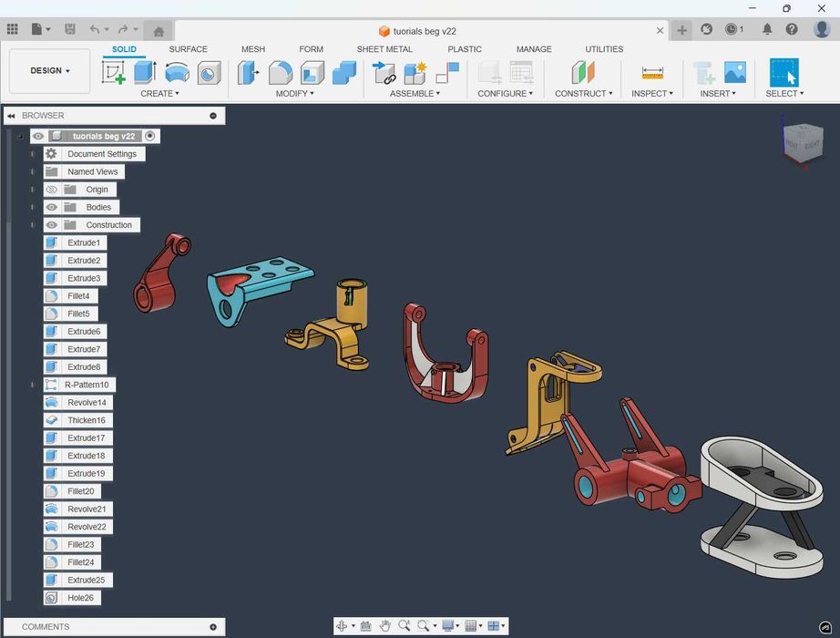Viewport: 840px width, 638px height.
Task: Switch to the Plastic tab
Action: tap(465, 49)
